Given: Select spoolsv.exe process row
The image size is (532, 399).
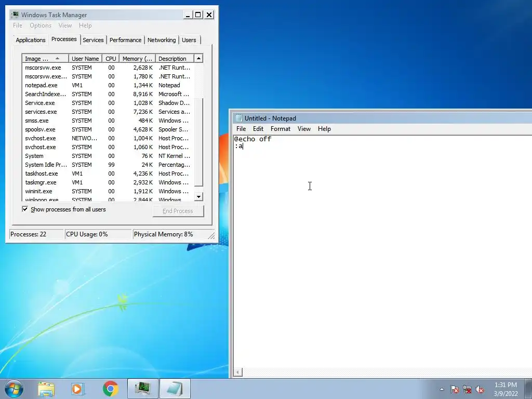Looking at the screenshot, I should [x=108, y=129].
